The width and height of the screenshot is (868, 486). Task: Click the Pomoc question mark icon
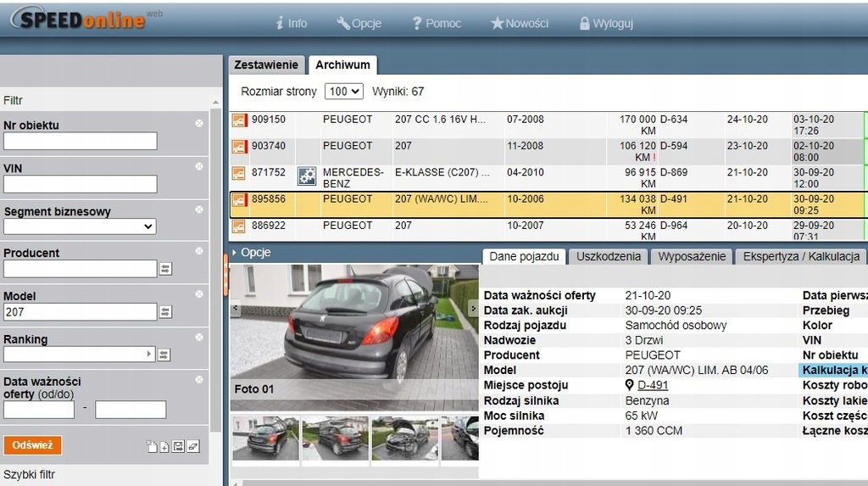(417, 24)
